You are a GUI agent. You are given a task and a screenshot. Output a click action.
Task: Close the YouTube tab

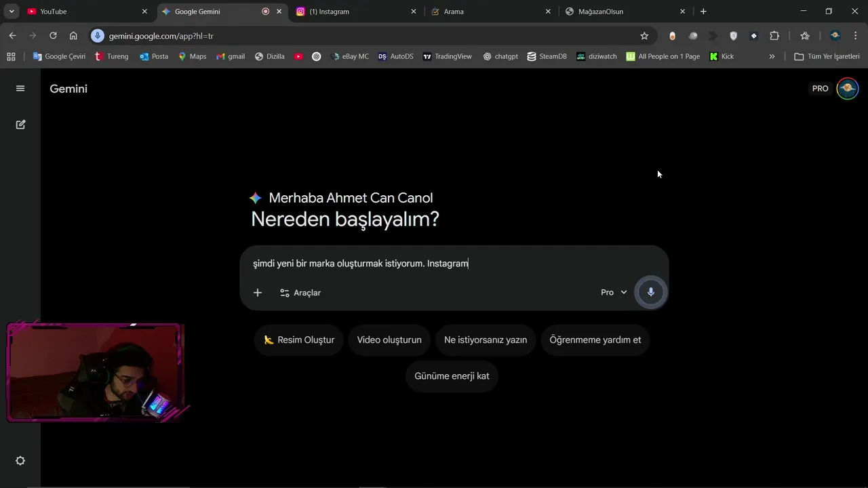pos(144,12)
